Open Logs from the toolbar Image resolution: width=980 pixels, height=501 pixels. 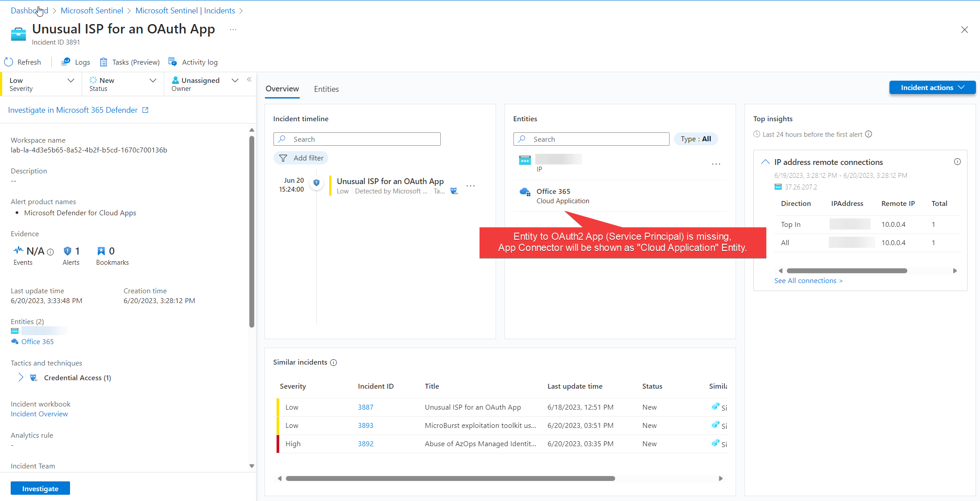pos(76,62)
